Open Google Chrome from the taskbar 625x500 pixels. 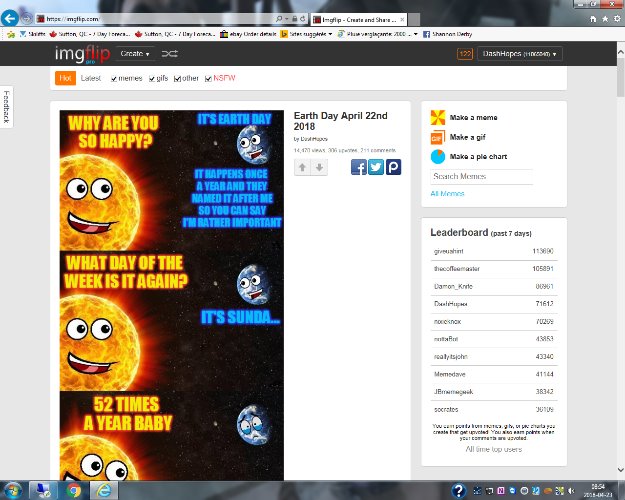coord(74,490)
